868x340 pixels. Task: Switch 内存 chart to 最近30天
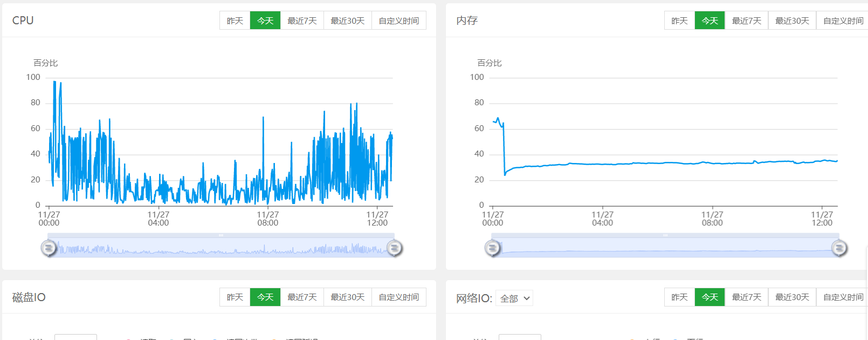(793, 21)
